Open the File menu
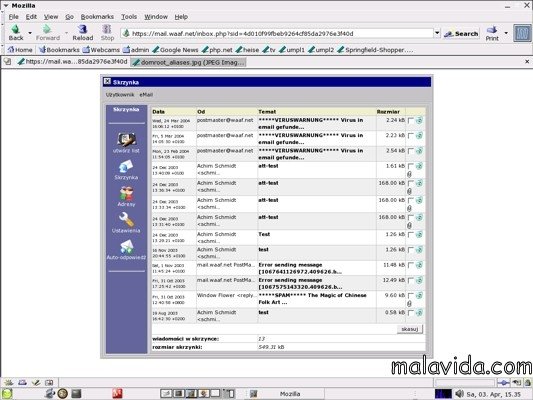The image size is (533, 400). coord(14,17)
